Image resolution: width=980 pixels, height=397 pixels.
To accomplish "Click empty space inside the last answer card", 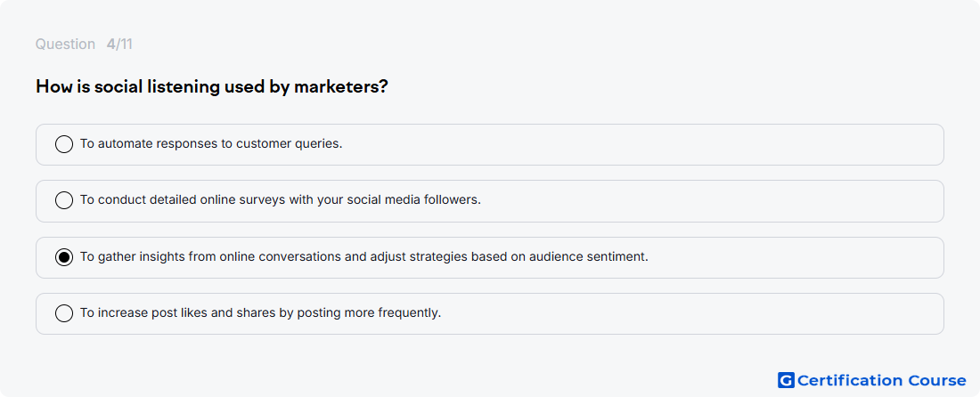I will 688,314.
